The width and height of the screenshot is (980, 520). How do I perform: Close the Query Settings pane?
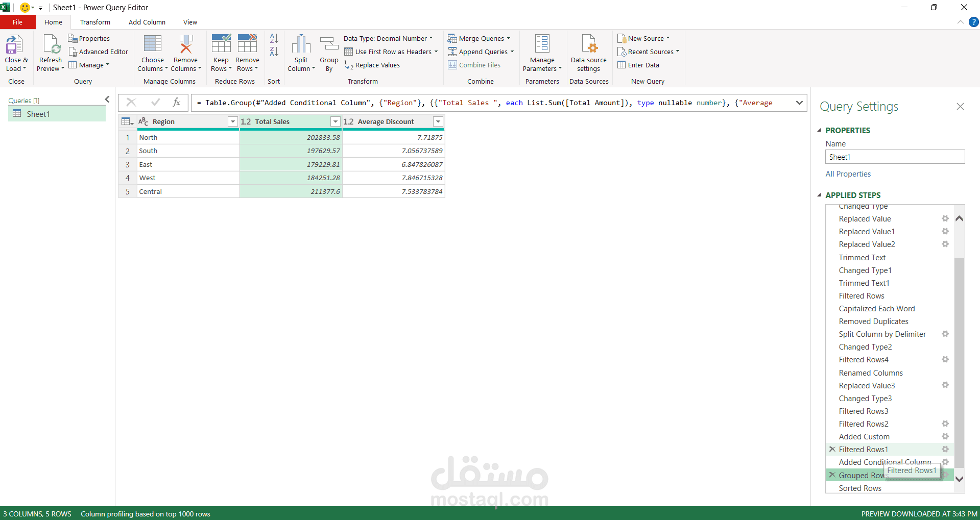[x=960, y=106]
